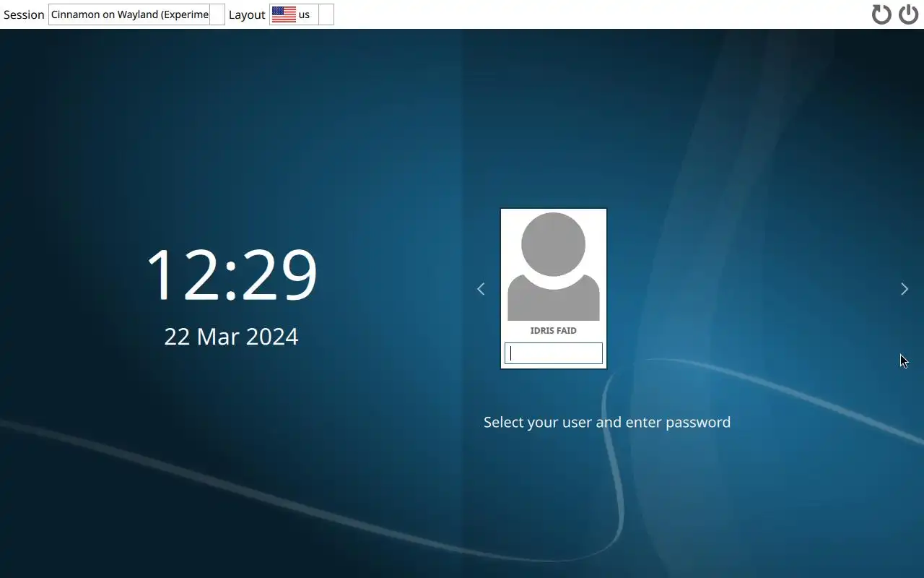Click the IDRIS FAID username label
Viewport: 924px width, 578px height.
click(554, 331)
